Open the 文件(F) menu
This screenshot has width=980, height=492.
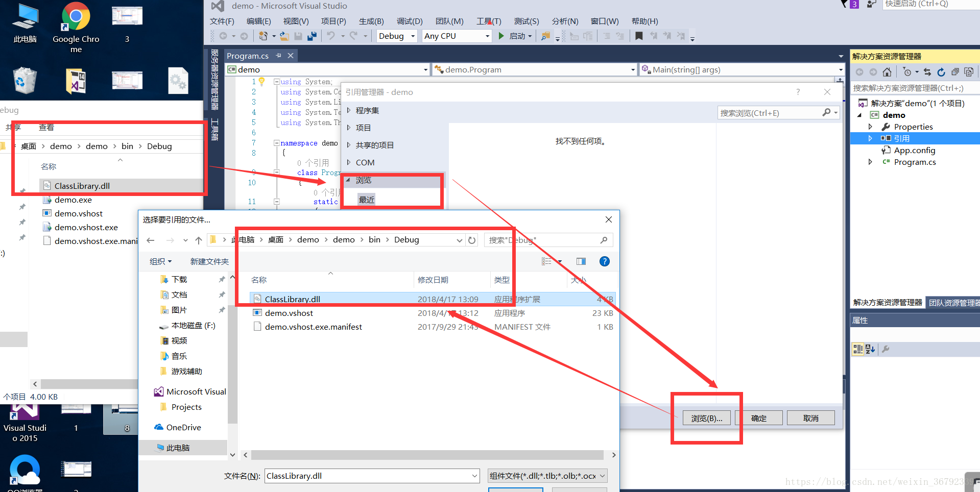pyautogui.click(x=222, y=21)
